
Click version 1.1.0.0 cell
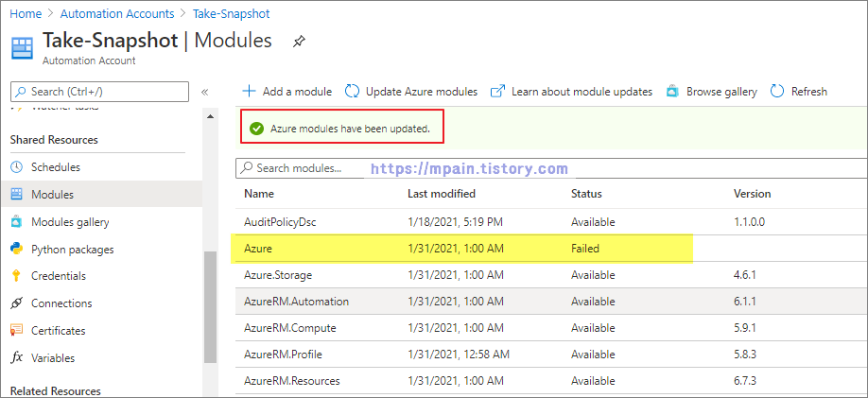tap(749, 222)
